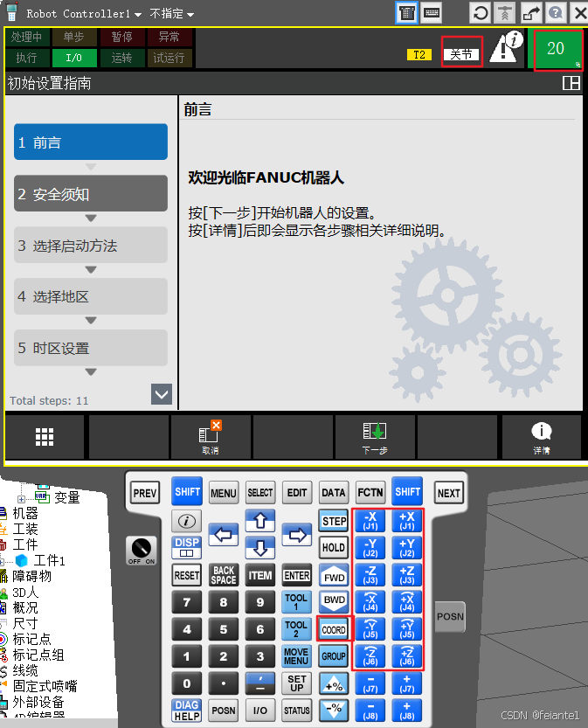
Task: Select step 4 选择地区
Action: (x=91, y=296)
